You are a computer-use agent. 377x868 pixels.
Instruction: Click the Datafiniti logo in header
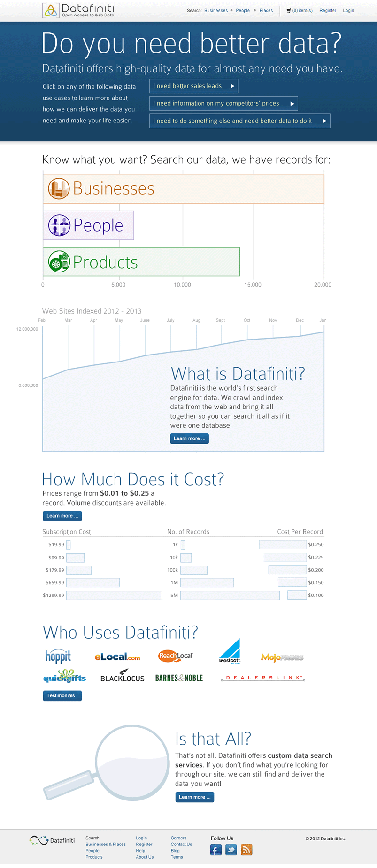click(x=78, y=10)
